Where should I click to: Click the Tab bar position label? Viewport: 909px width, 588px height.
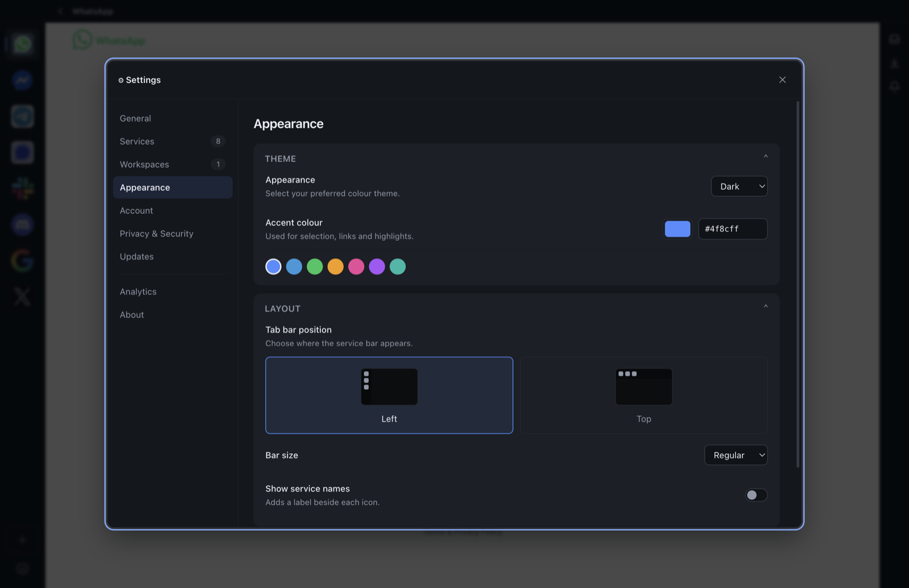(x=298, y=330)
